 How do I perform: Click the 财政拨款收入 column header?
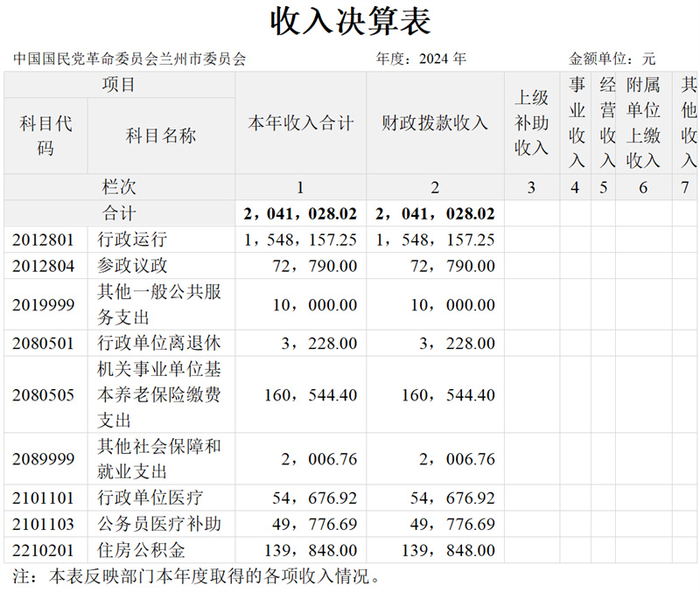pyautogui.click(x=435, y=122)
